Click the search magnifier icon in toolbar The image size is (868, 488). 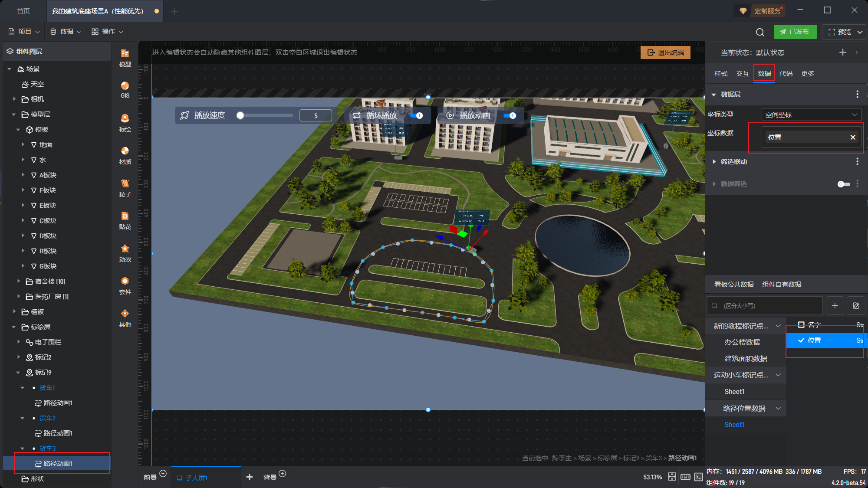760,32
